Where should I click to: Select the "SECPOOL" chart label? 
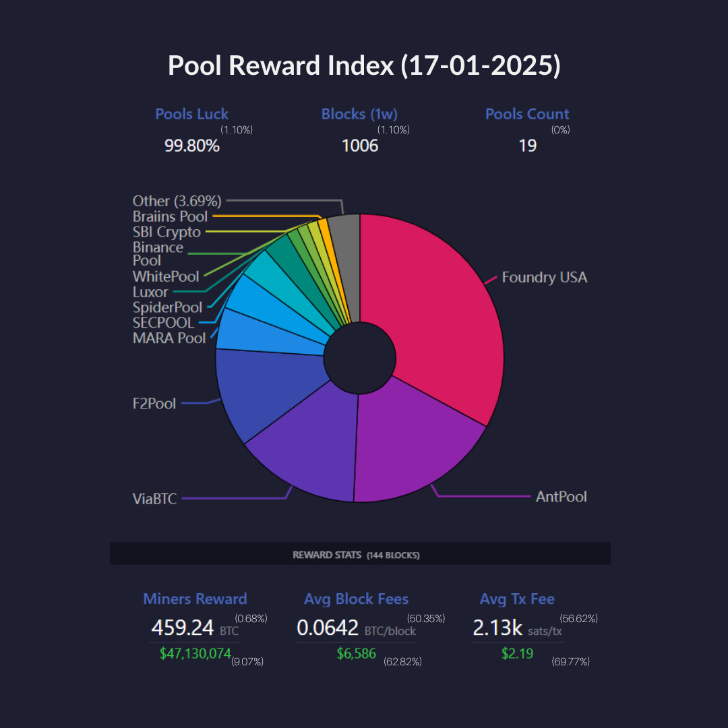pos(163,323)
